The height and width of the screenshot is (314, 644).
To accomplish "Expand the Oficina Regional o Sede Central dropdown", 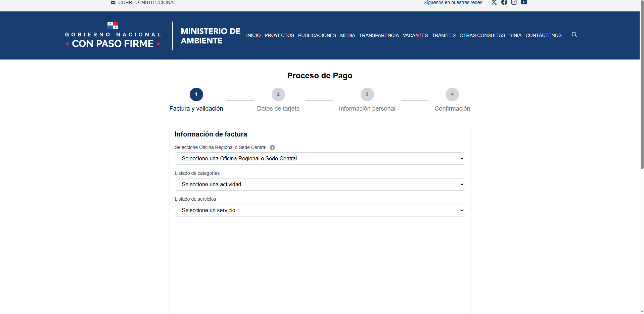I will click(x=320, y=158).
